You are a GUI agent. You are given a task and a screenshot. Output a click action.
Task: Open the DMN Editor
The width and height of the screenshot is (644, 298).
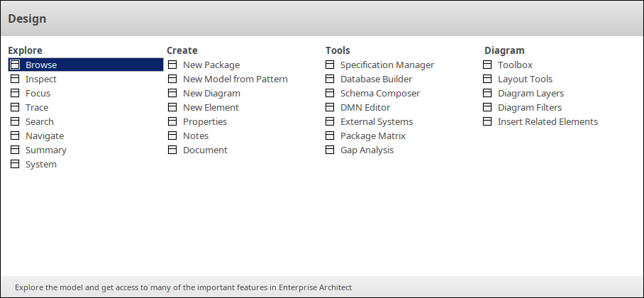(x=365, y=107)
